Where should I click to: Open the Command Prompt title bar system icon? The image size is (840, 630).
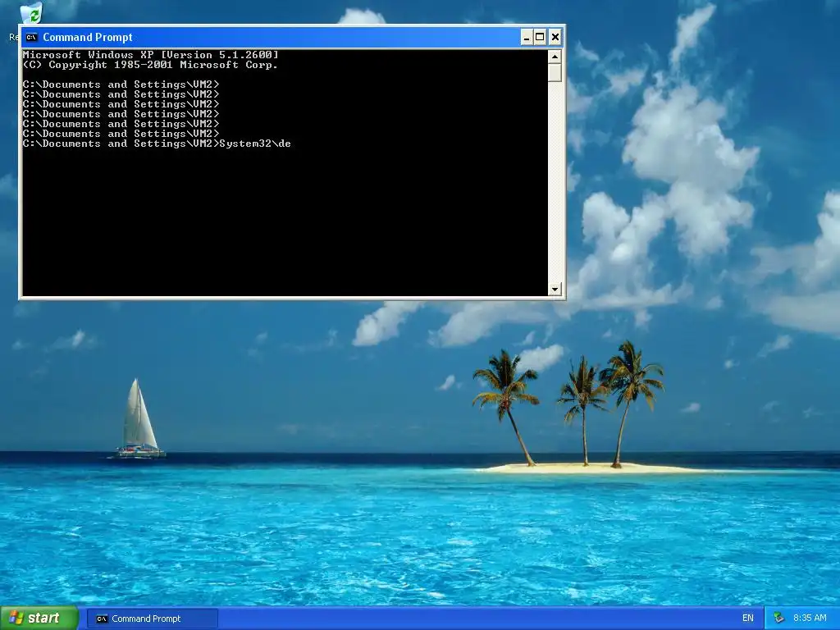coord(32,37)
